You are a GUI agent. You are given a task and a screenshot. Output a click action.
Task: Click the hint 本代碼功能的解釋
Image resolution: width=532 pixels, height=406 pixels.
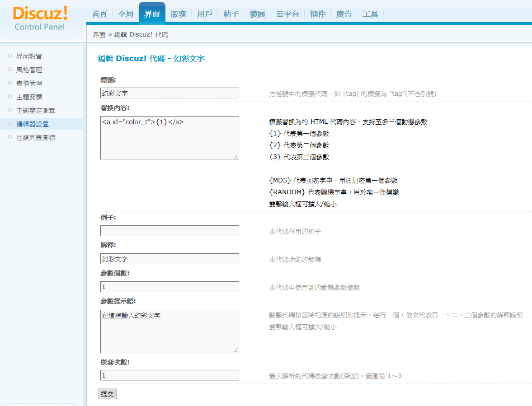pos(295,260)
